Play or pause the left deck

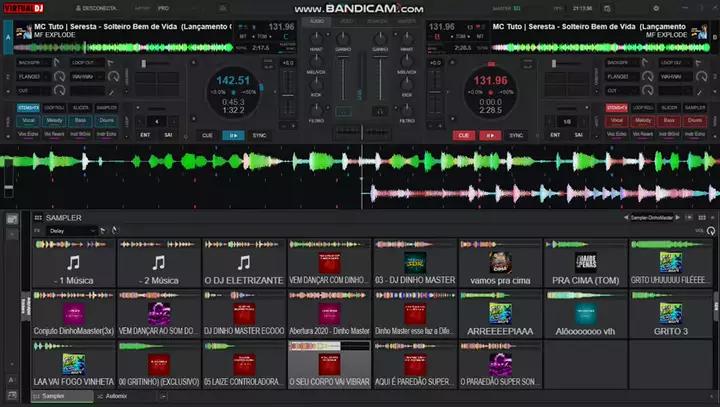[x=233, y=136]
